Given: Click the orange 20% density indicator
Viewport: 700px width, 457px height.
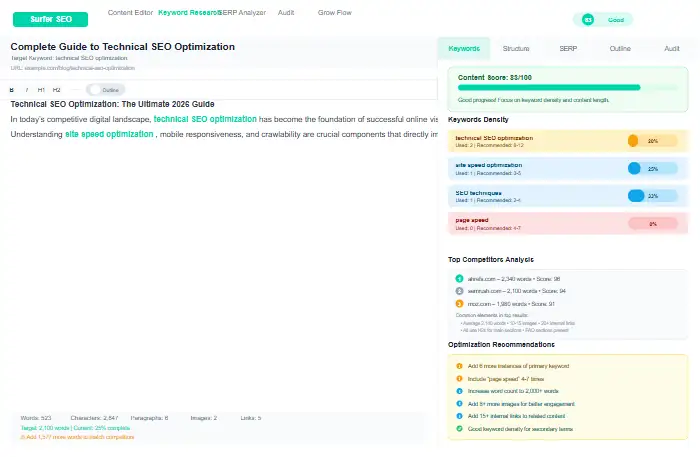Looking at the screenshot, I should 652,141.
